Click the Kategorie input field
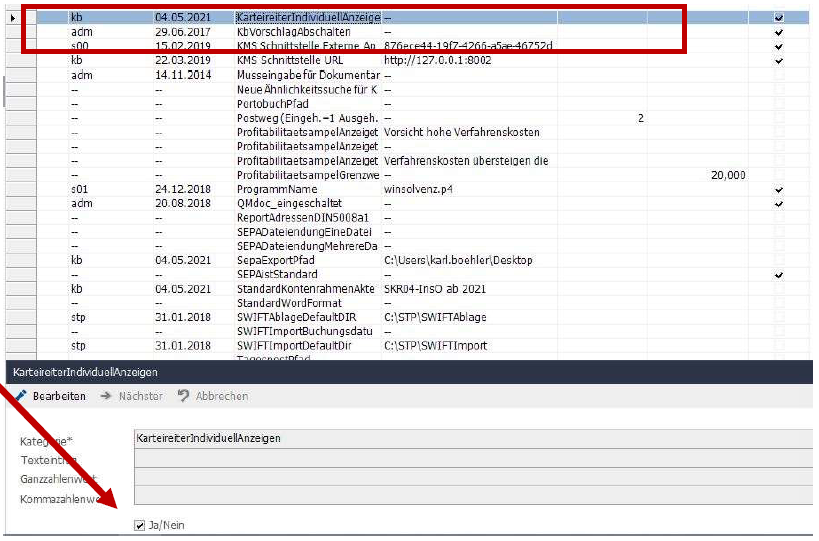 pos(473,439)
